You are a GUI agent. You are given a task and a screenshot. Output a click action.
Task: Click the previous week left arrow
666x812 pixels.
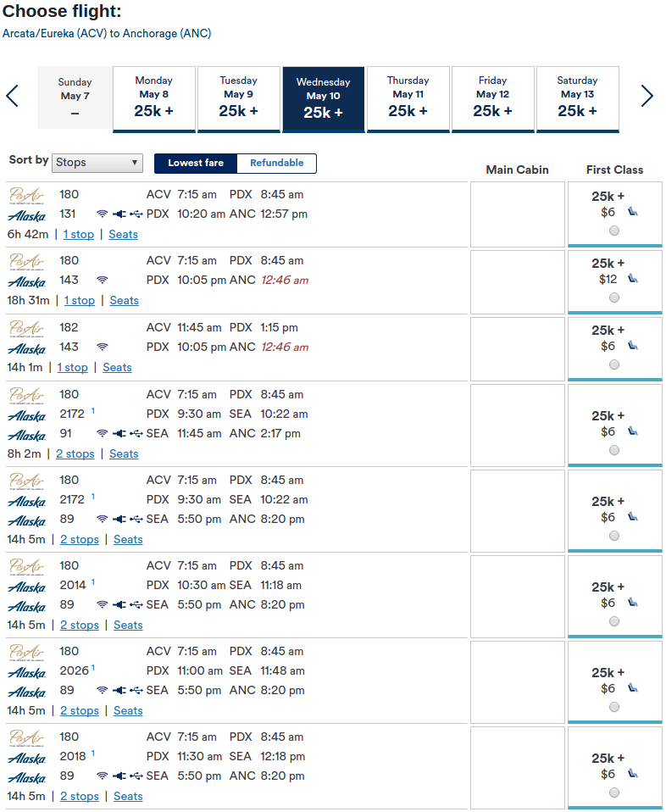(12, 96)
